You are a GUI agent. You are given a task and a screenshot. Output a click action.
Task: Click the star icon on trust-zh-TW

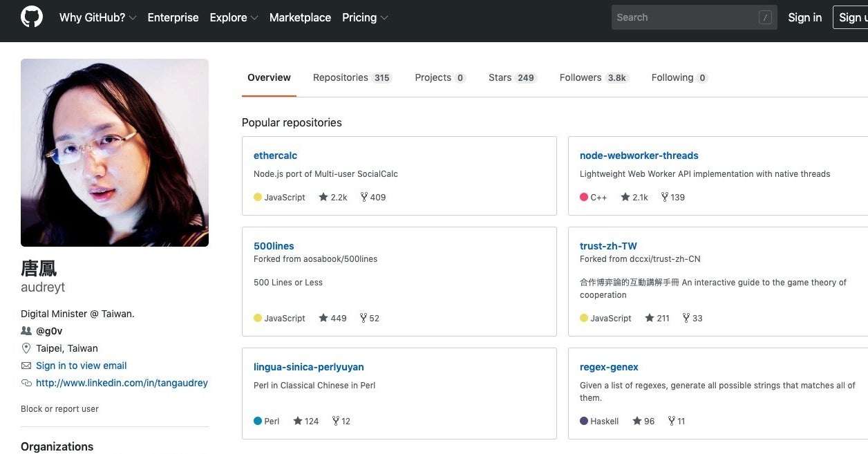[650, 318]
